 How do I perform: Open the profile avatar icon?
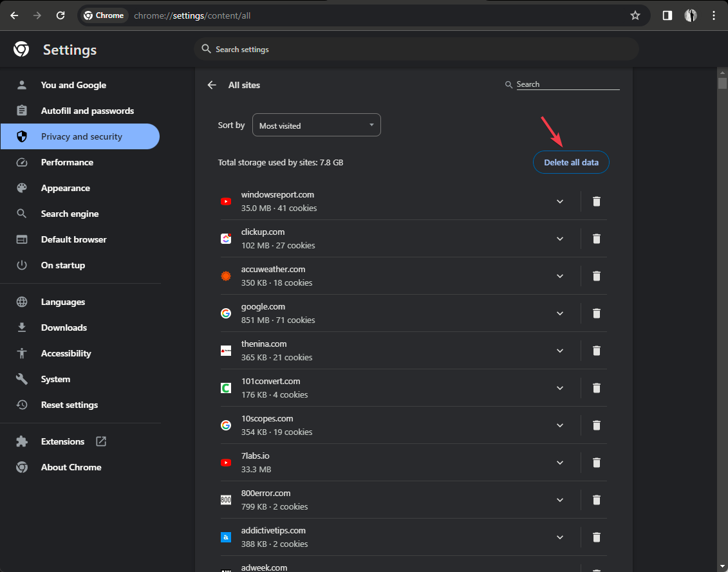point(691,15)
